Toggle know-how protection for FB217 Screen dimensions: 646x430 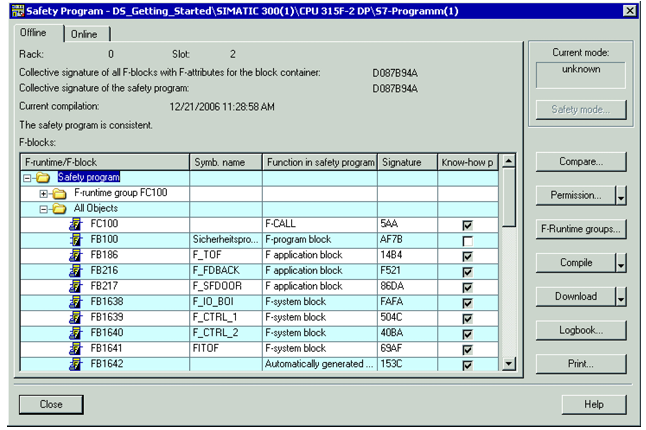pos(467,287)
